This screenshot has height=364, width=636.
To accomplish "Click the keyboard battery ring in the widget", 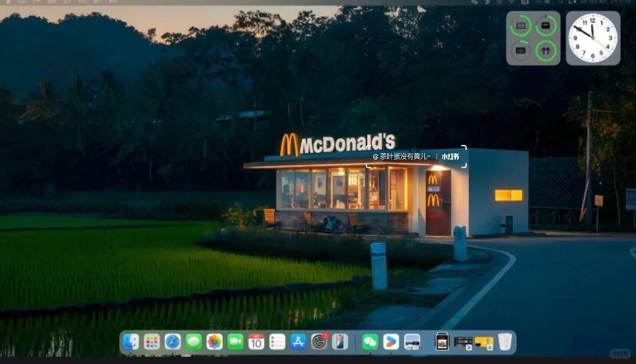I will pos(521,51).
